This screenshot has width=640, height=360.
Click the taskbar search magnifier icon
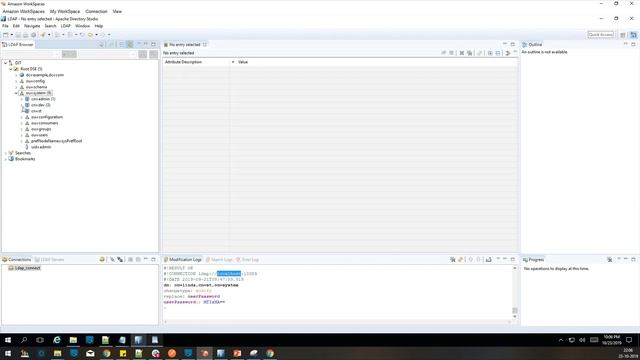pos(24,340)
